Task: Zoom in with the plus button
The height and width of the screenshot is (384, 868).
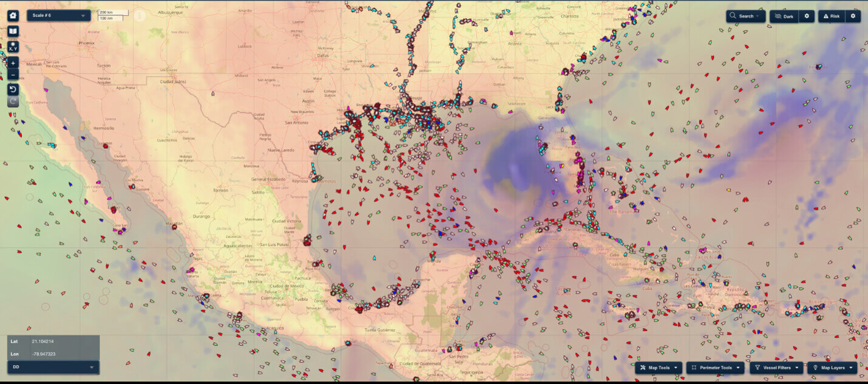Action: click(x=13, y=63)
